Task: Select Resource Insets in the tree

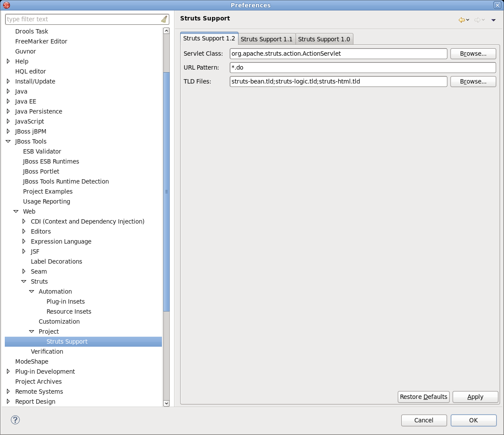Action: (69, 311)
